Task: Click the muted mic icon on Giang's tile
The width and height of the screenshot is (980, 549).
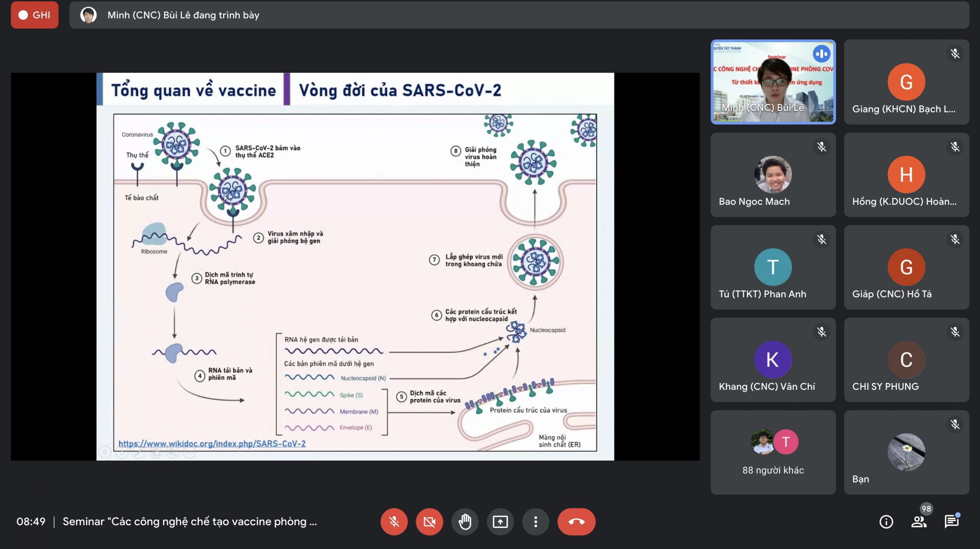Action: pyautogui.click(x=955, y=54)
